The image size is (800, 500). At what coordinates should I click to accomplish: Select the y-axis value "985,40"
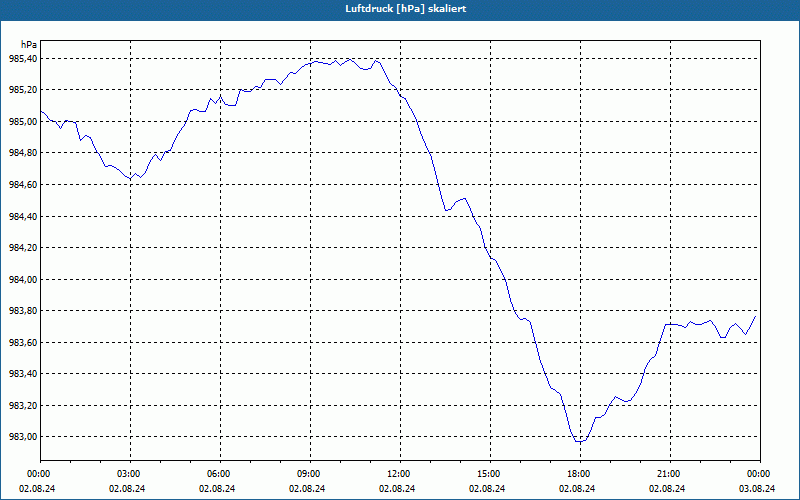point(23,59)
